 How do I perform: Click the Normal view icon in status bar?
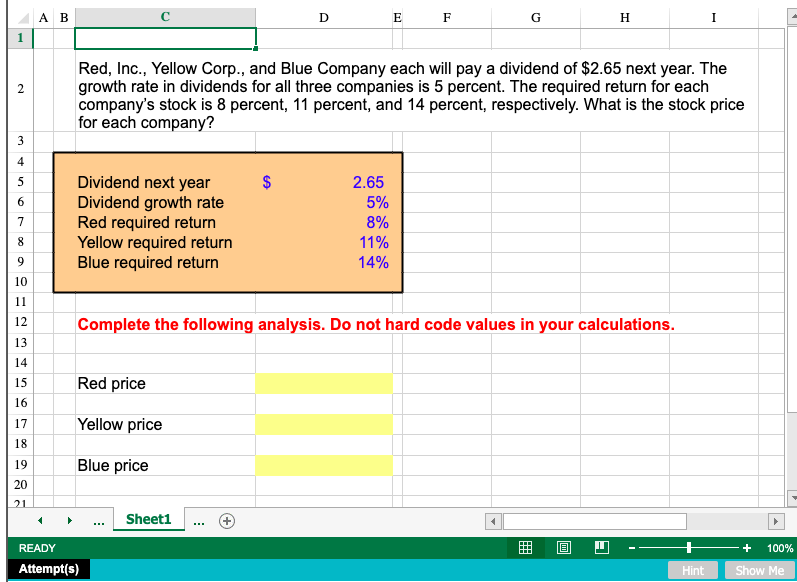click(525, 547)
